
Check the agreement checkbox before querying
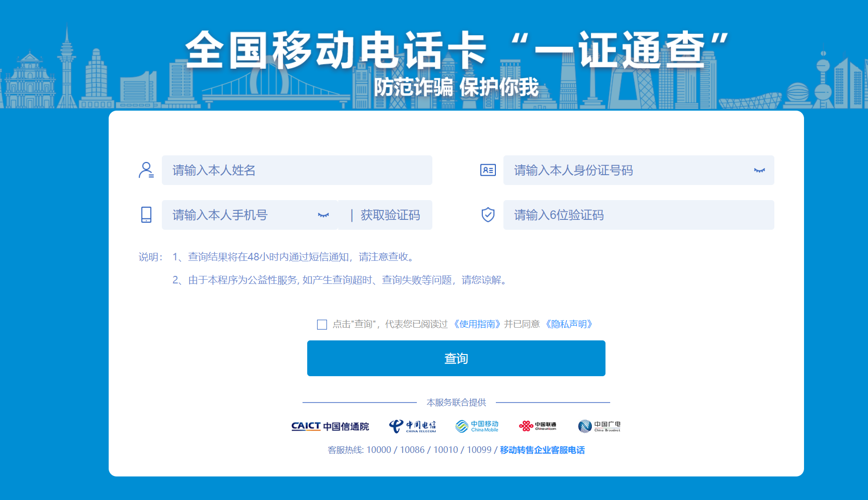tap(321, 324)
